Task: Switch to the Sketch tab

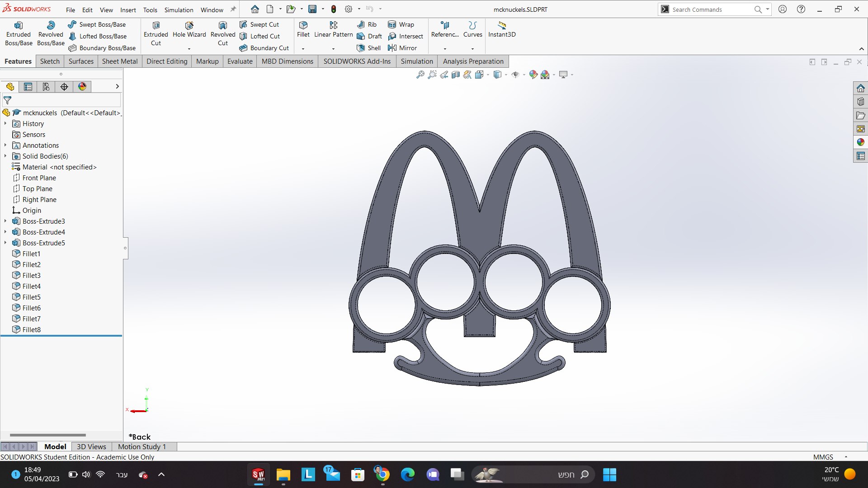Action: (x=50, y=61)
